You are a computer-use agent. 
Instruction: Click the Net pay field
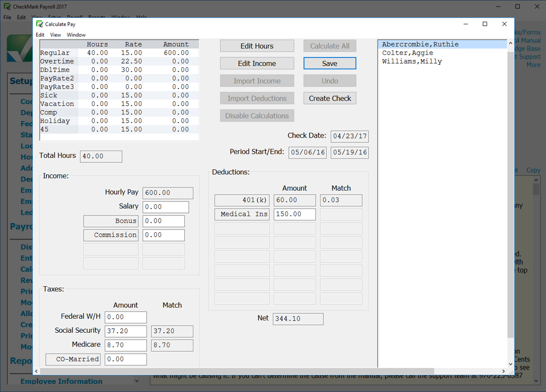pyautogui.click(x=298, y=319)
